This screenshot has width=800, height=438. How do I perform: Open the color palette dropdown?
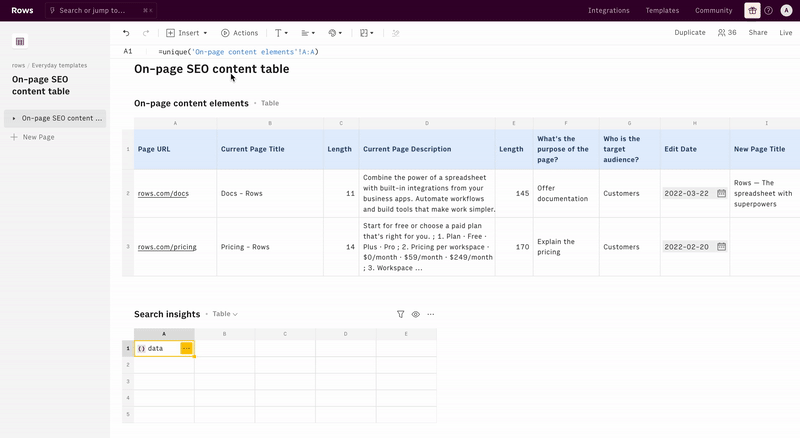(335, 33)
